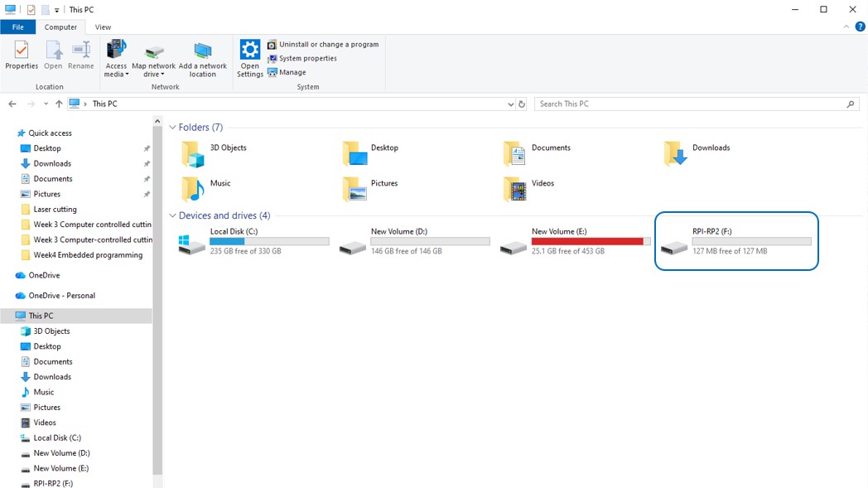The image size is (868, 488).
Task: Select OneDrive in navigation pane
Action: [44, 275]
